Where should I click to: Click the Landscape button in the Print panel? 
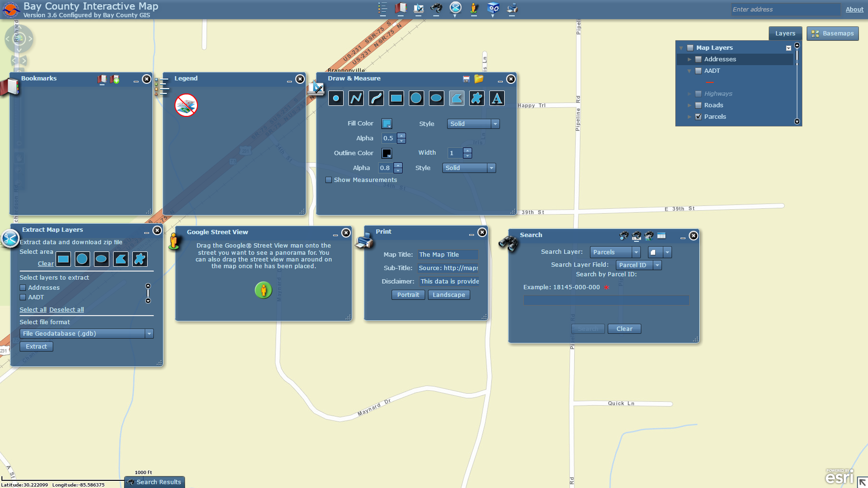coord(449,295)
